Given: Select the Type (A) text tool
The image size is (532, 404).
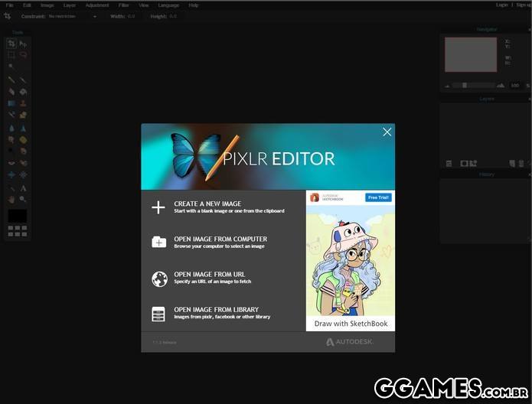Looking at the screenshot, I should (x=23, y=188).
